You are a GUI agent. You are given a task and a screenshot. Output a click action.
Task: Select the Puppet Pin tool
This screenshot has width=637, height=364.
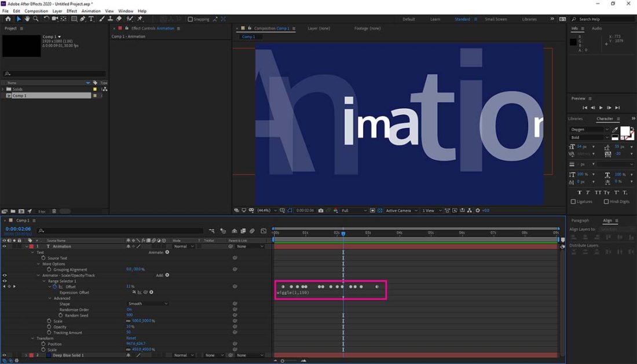click(140, 19)
